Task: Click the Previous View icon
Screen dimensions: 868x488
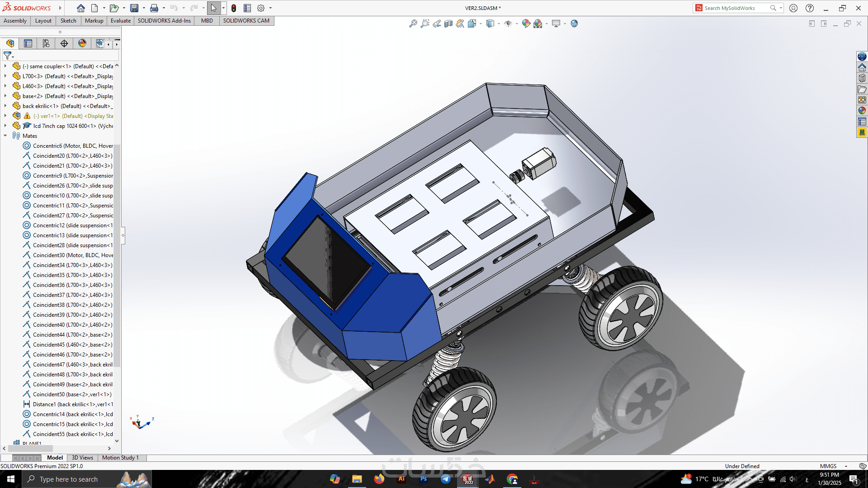Action: 437,23
